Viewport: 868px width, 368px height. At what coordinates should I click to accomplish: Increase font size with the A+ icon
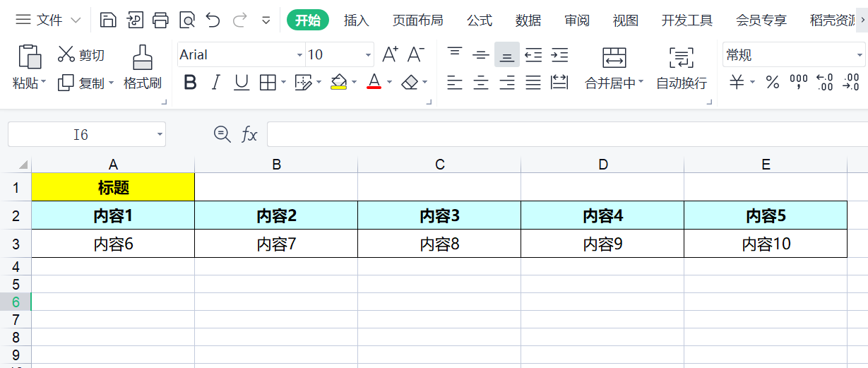(x=390, y=54)
